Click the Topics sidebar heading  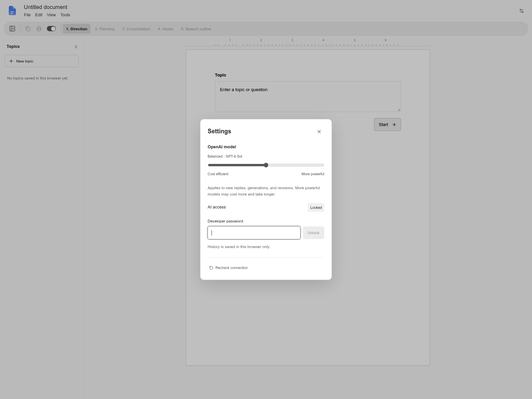pos(13,47)
